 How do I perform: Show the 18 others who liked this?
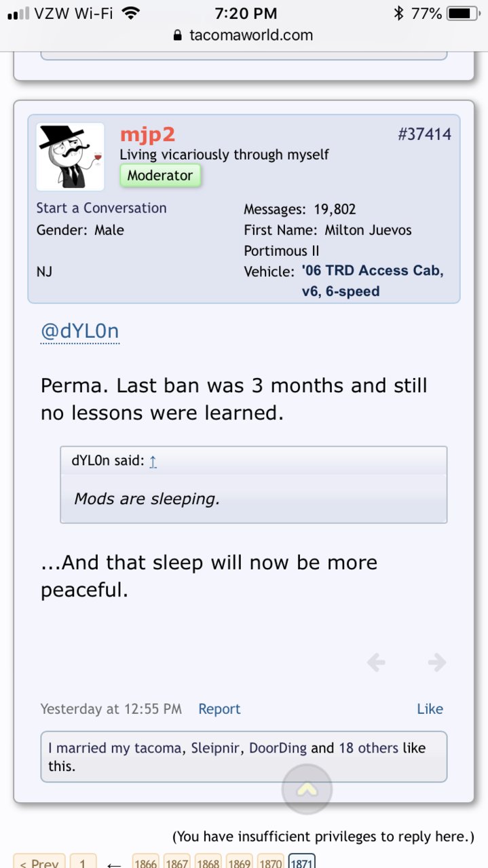pos(369,748)
